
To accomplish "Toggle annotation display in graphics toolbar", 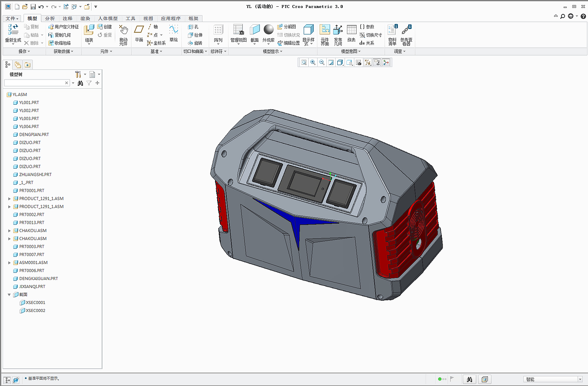I will click(x=377, y=63).
